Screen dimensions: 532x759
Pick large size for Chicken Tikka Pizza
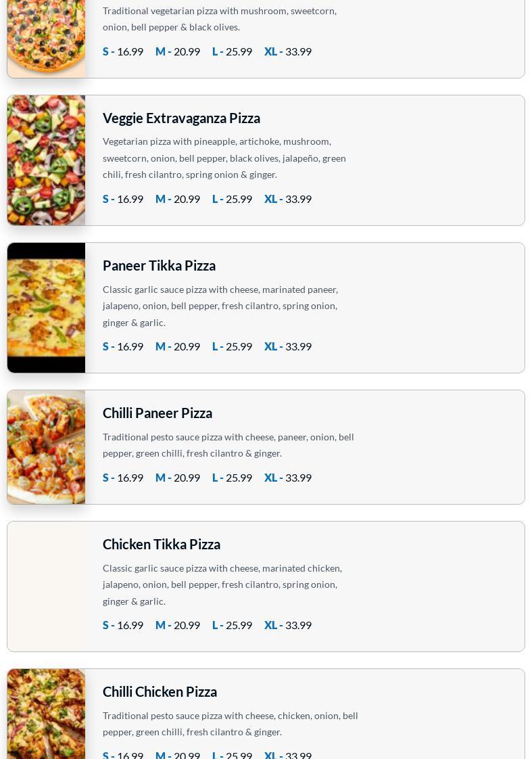tap(232, 625)
